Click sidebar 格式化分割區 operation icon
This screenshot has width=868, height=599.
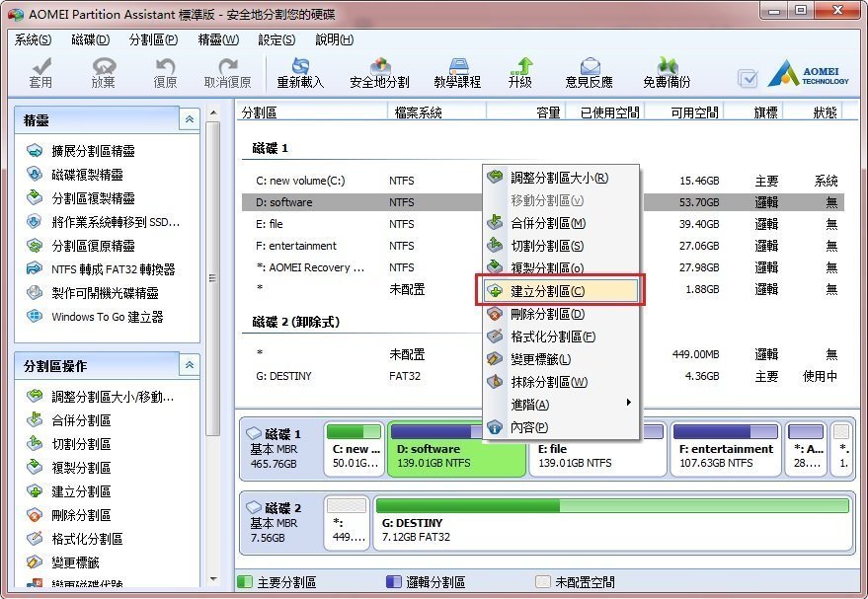(x=35, y=538)
